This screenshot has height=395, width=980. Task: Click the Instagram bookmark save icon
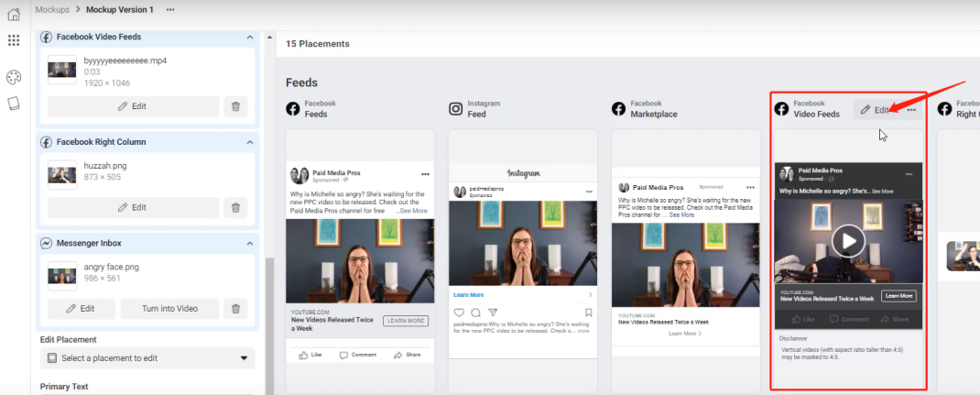click(x=589, y=313)
